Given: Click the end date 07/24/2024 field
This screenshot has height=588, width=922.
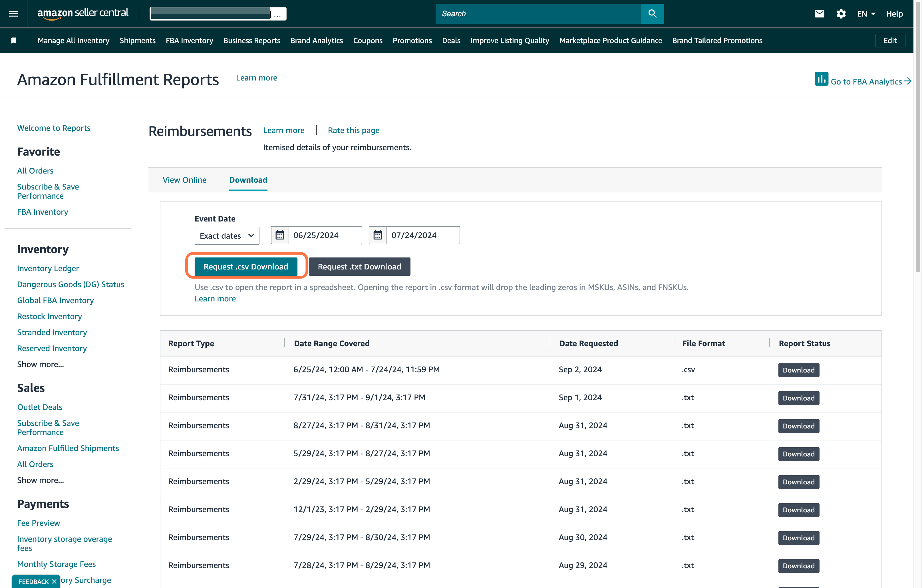Looking at the screenshot, I should point(423,235).
